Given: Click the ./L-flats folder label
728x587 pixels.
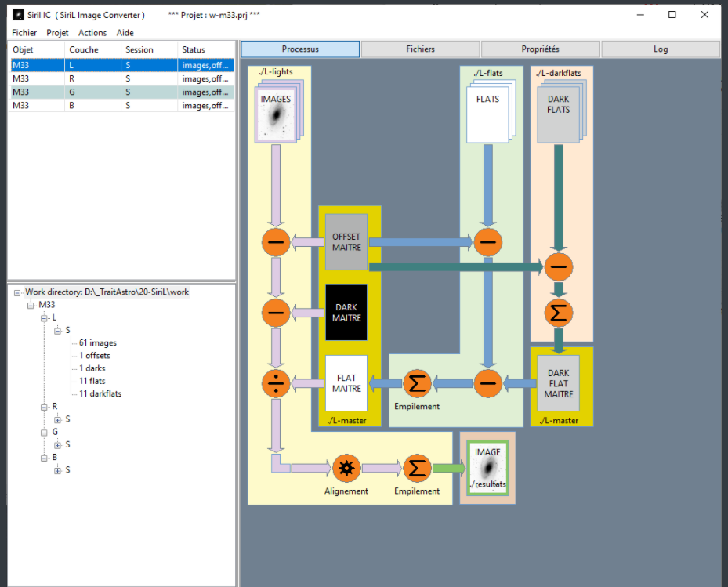Looking at the screenshot, I should [x=488, y=73].
